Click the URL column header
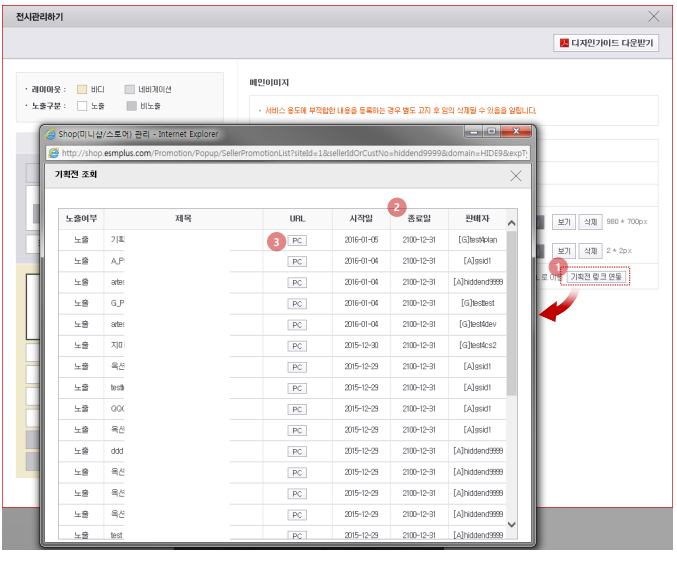This screenshot has width=677, height=580. pyautogui.click(x=297, y=219)
